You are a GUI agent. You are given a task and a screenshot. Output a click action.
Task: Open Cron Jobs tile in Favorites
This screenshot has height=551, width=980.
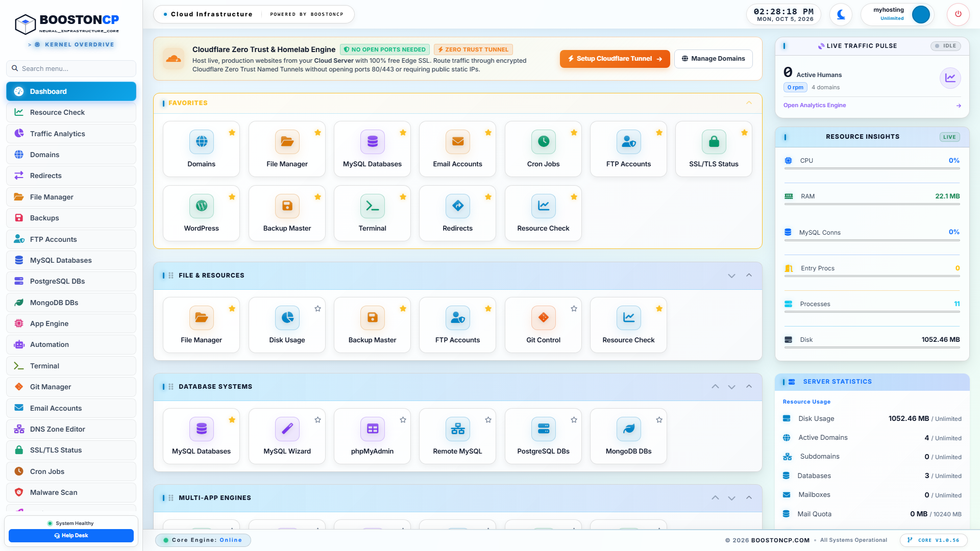point(543,149)
